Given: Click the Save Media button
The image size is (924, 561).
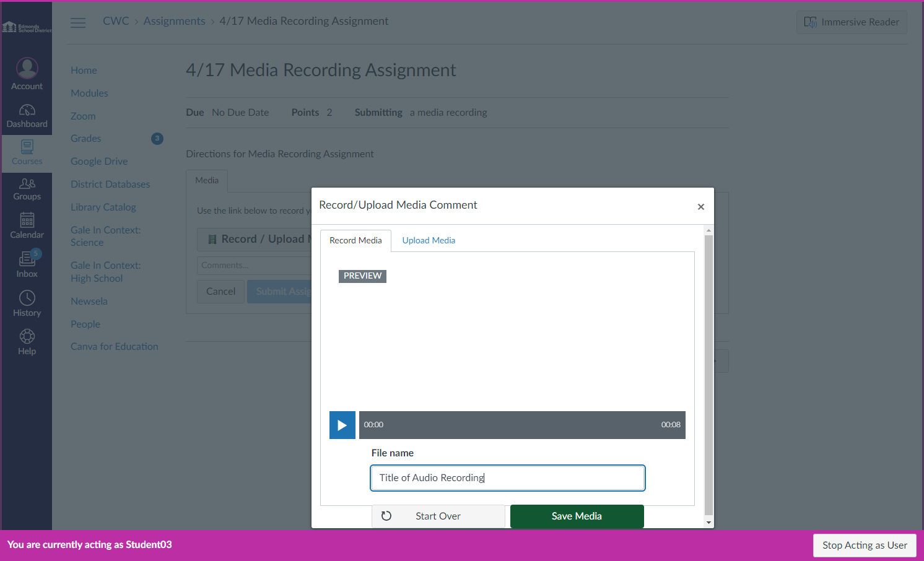Looking at the screenshot, I should point(577,516).
